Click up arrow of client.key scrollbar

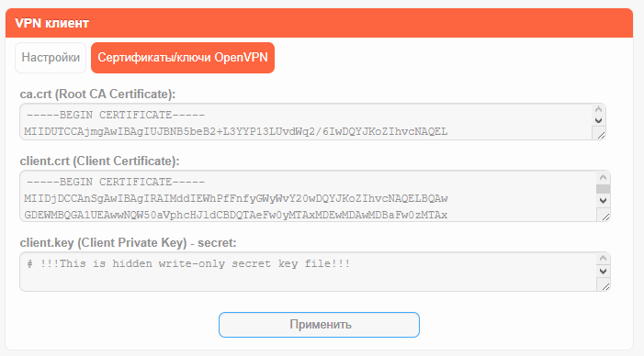[603, 258]
